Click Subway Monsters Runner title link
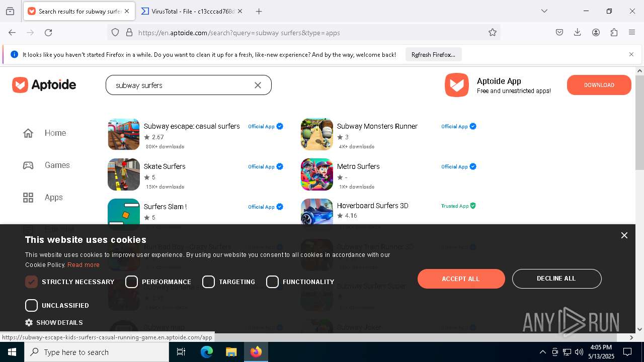 click(x=377, y=126)
